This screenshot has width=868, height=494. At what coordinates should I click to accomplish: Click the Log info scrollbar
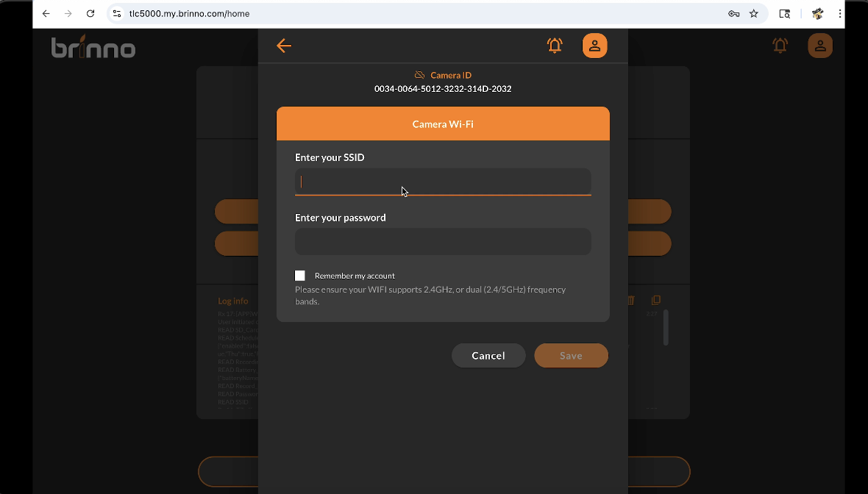pos(666,327)
